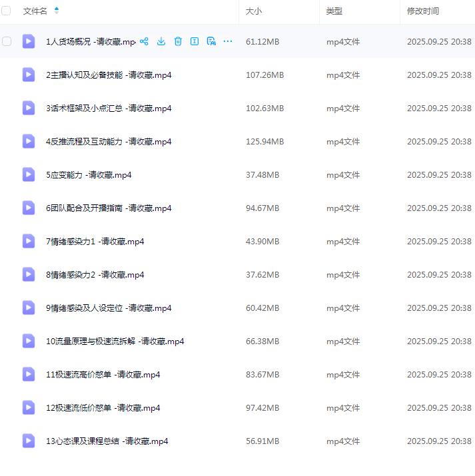Open file 12极速流低价憋单 -请收藏.mp4
Screen dimensions: 475x476
(x=103, y=408)
